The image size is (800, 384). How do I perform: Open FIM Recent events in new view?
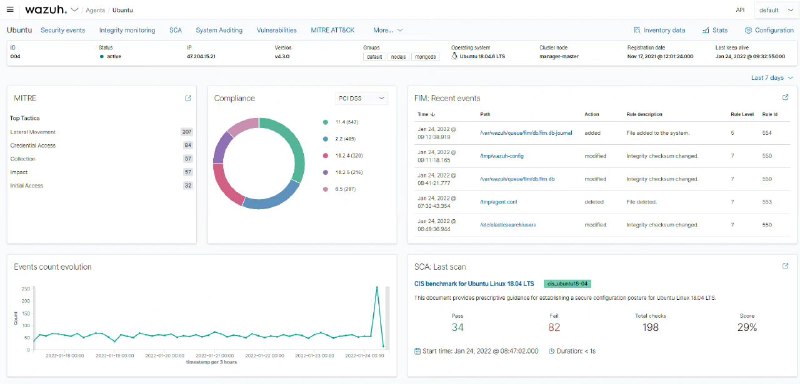click(x=785, y=97)
